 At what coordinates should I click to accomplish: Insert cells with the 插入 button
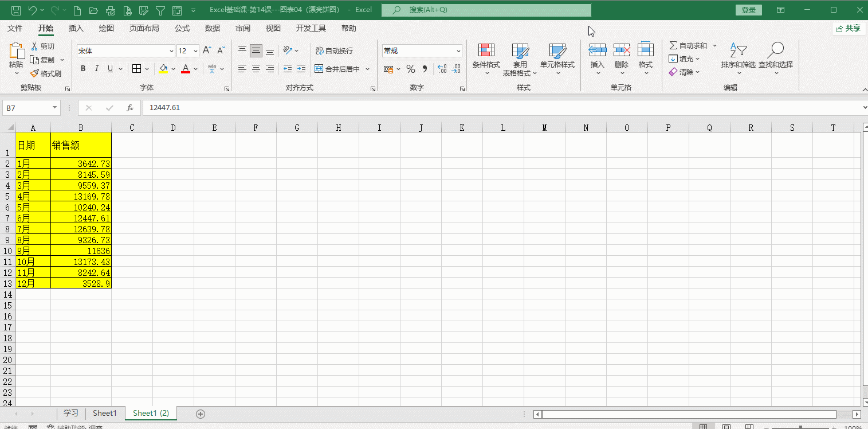(598, 59)
